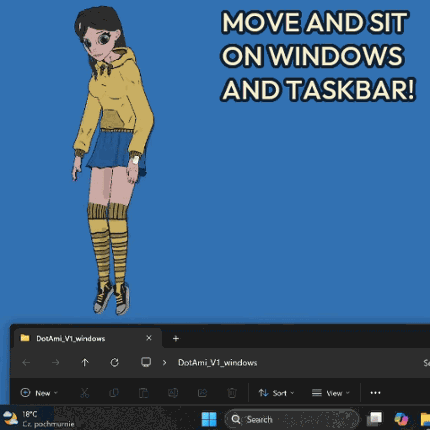Click the Share icon in toolbar

coord(202,393)
